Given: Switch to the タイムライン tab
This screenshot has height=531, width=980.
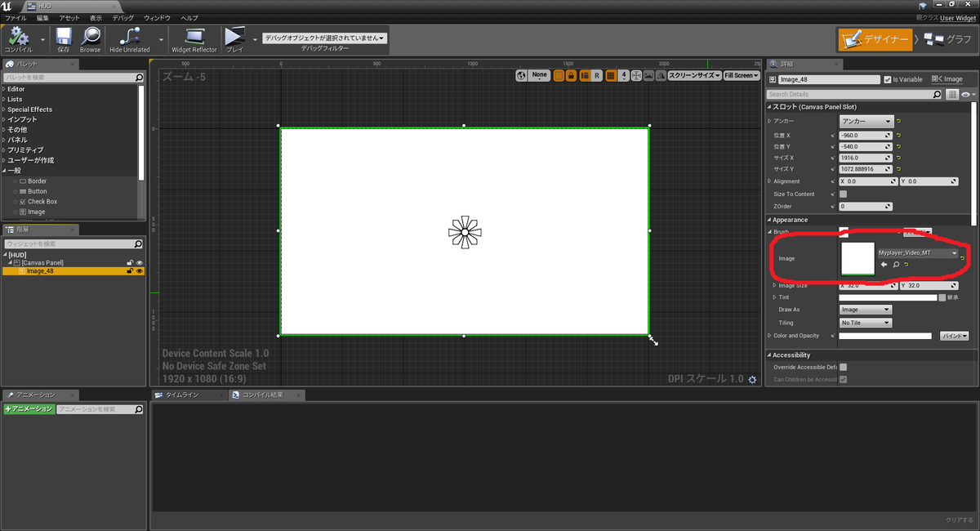Looking at the screenshot, I should (182, 395).
